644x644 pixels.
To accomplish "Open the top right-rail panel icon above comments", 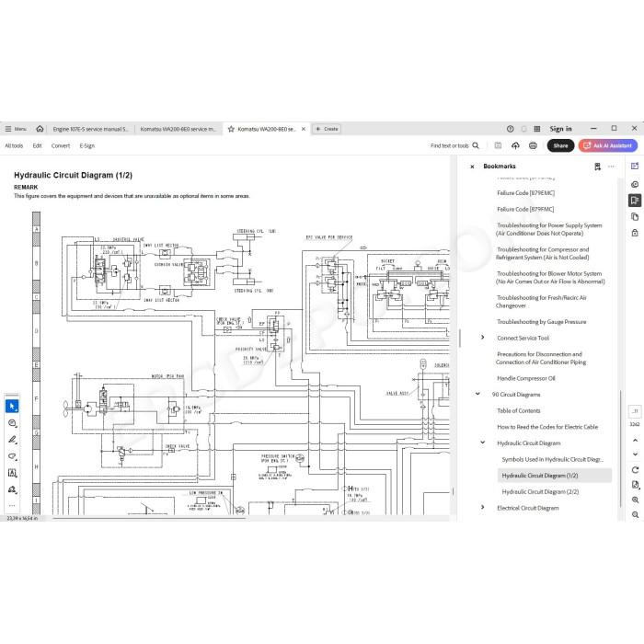I will click(x=635, y=166).
